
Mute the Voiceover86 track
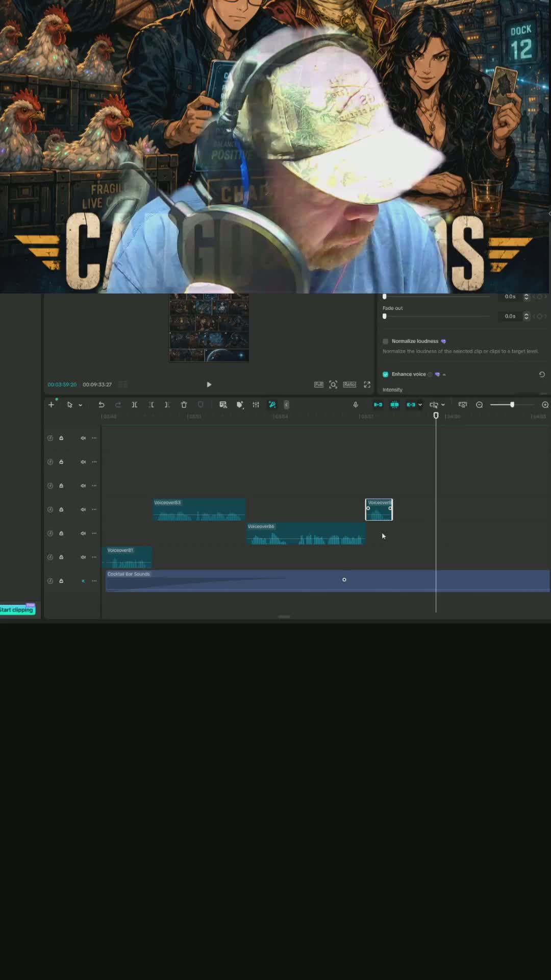(83, 533)
